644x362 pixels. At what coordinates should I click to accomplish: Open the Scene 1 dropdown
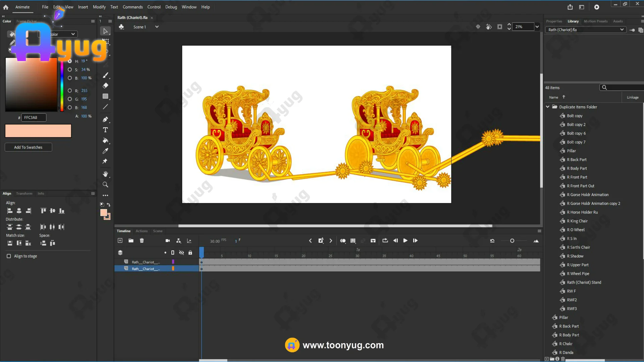coord(157,27)
